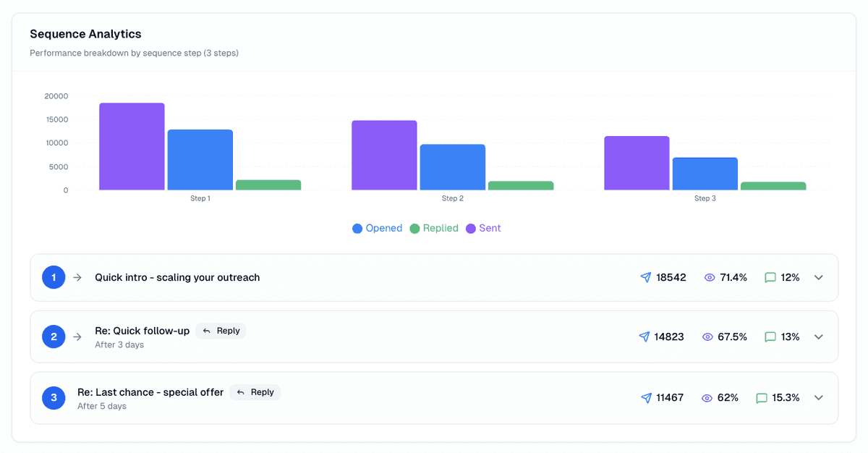The height and width of the screenshot is (453, 868).
Task: Expand details for the Quick intro step
Action: [818, 277]
